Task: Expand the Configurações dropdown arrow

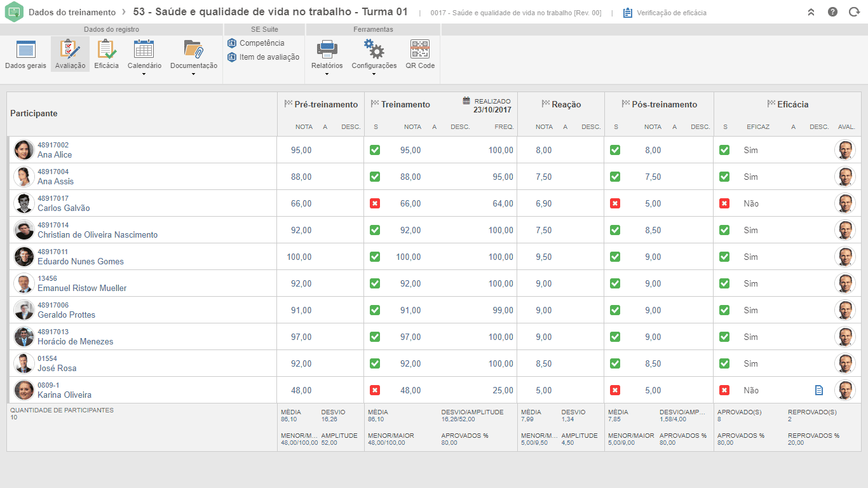Action: click(374, 74)
